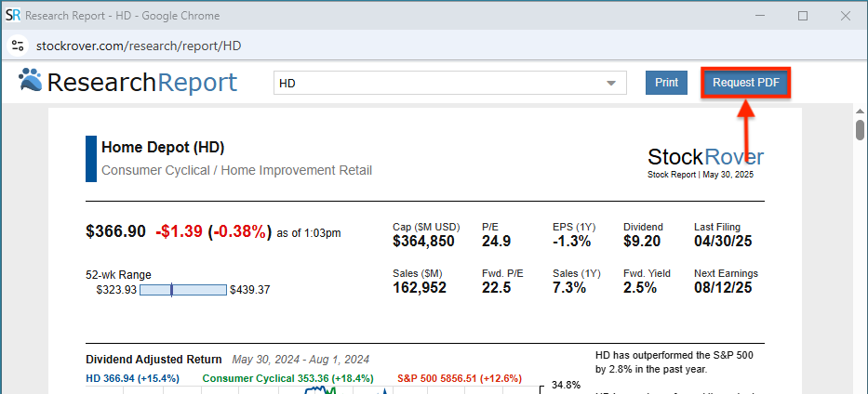Open the HD ticker dropdown arrow
868x394 pixels.
click(611, 84)
